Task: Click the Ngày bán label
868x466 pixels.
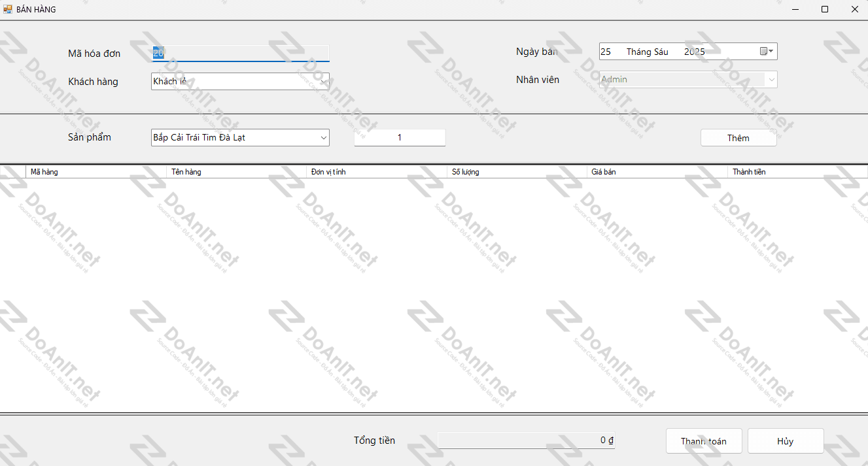Action: tap(536, 52)
